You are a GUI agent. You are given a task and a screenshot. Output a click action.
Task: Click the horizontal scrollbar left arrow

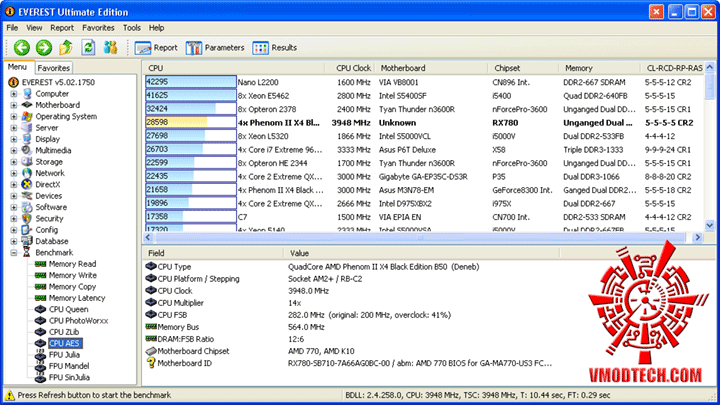point(148,237)
